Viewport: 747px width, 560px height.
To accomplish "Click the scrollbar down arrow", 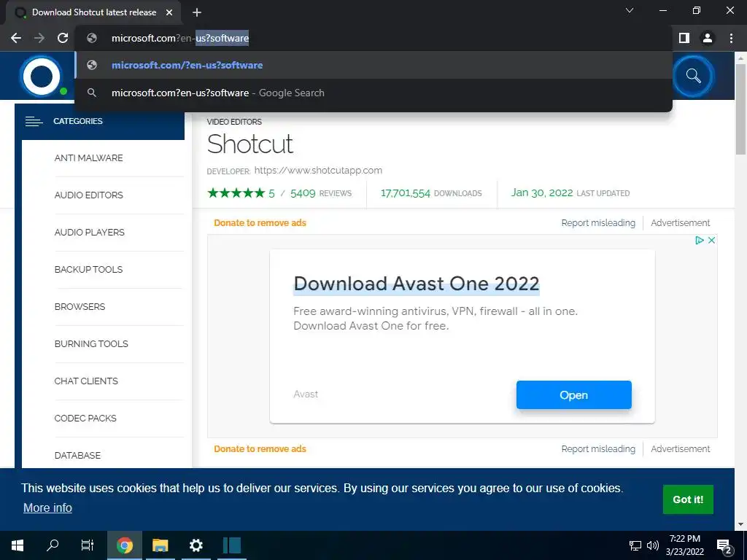I will pyautogui.click(x=740, y=525).
